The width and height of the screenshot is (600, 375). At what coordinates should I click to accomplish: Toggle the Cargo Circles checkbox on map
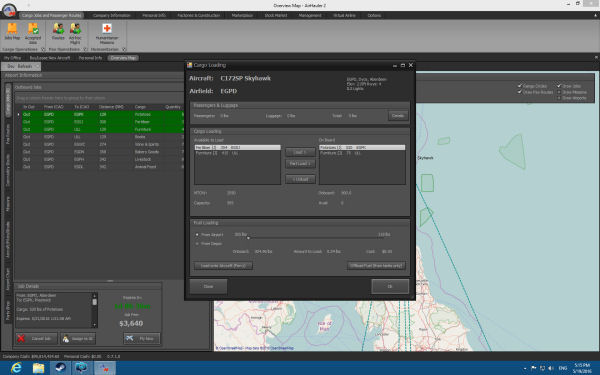point(519,86)
